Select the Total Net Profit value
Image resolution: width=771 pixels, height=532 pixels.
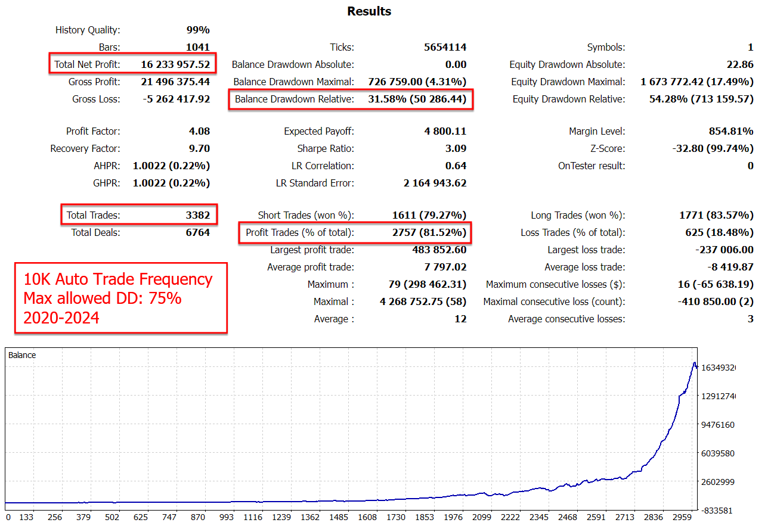click(175, 64)
